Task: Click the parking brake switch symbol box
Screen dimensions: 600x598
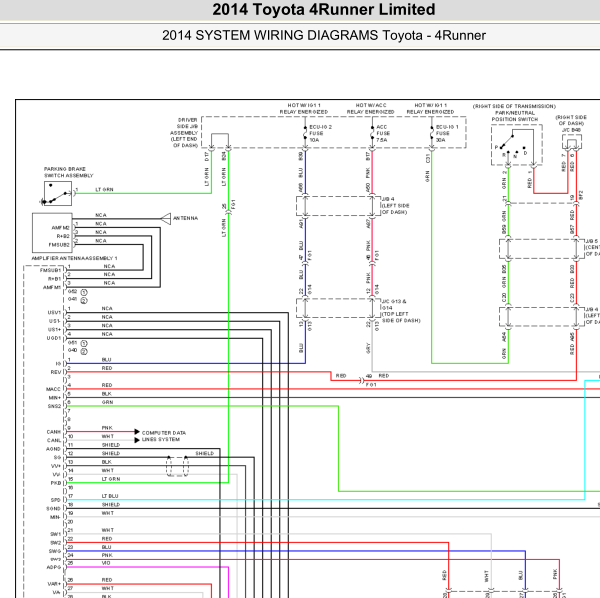Action: [58, 193]
